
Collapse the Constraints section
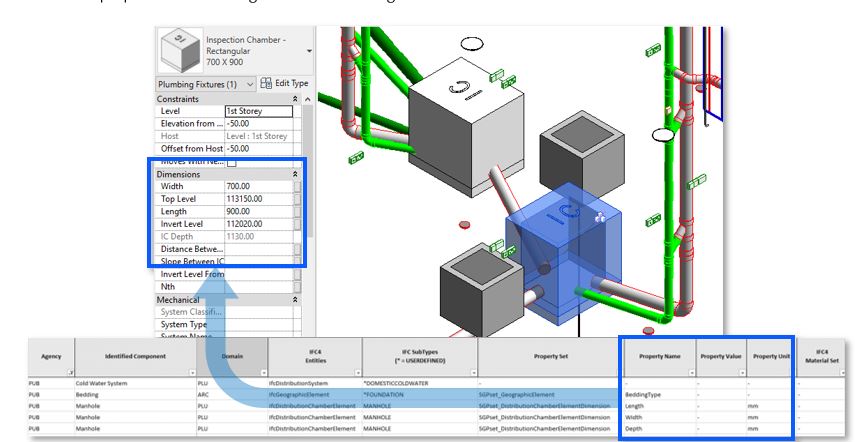tap(294, 99)
